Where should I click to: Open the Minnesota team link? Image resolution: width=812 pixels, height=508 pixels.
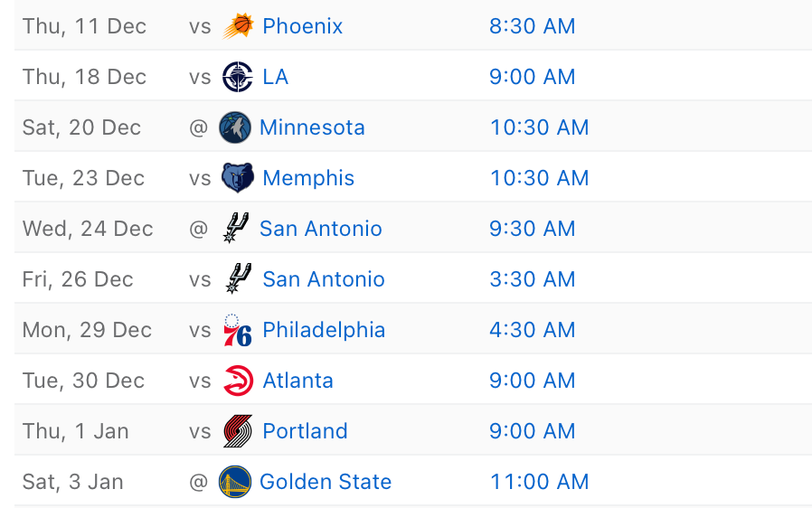312,127
